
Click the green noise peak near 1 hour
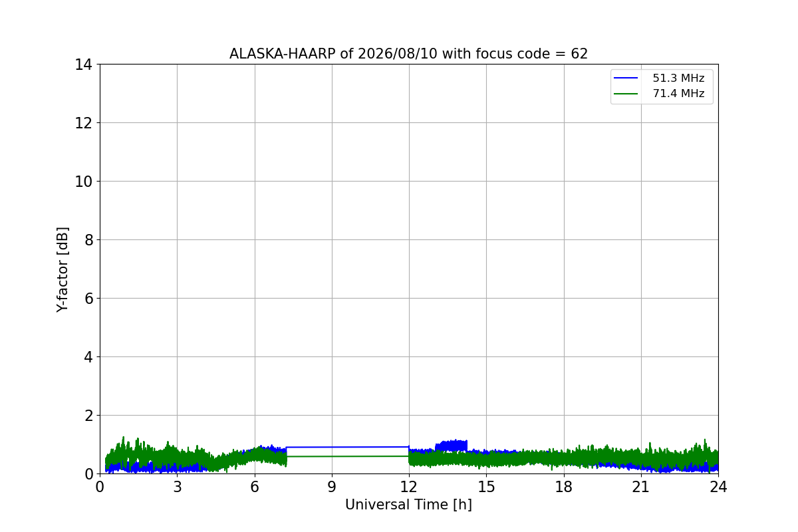click(123, 442)
